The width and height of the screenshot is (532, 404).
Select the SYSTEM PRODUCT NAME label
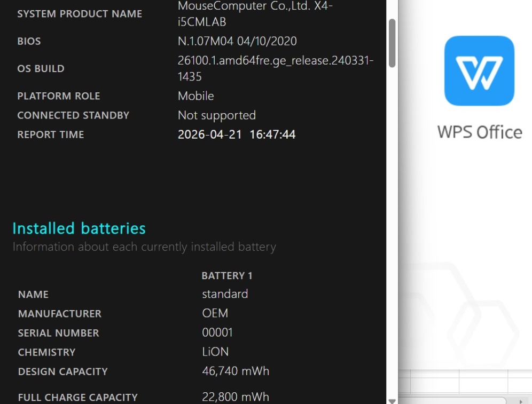(80, 14)
